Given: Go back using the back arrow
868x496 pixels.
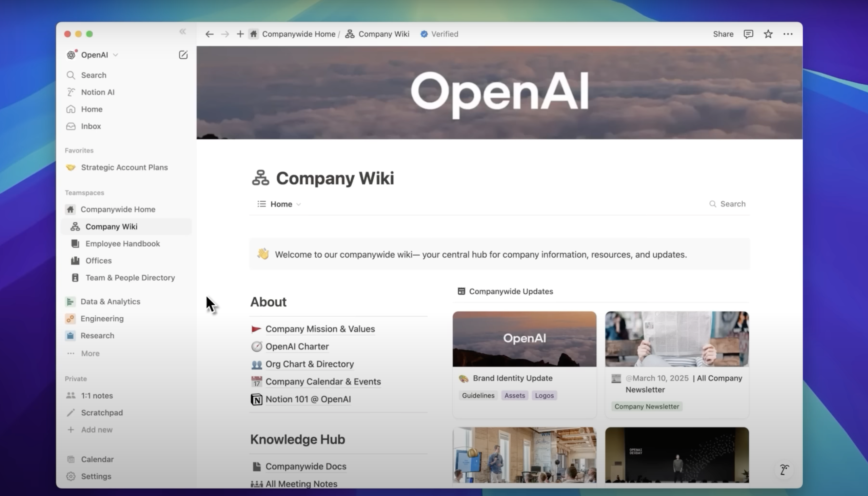Looking at the screenshot, I should (x=209, y=34).
